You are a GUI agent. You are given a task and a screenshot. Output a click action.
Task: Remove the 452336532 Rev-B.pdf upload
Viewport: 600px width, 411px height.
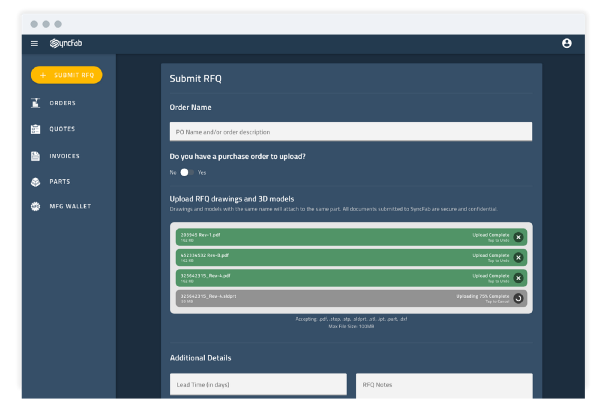518,258
